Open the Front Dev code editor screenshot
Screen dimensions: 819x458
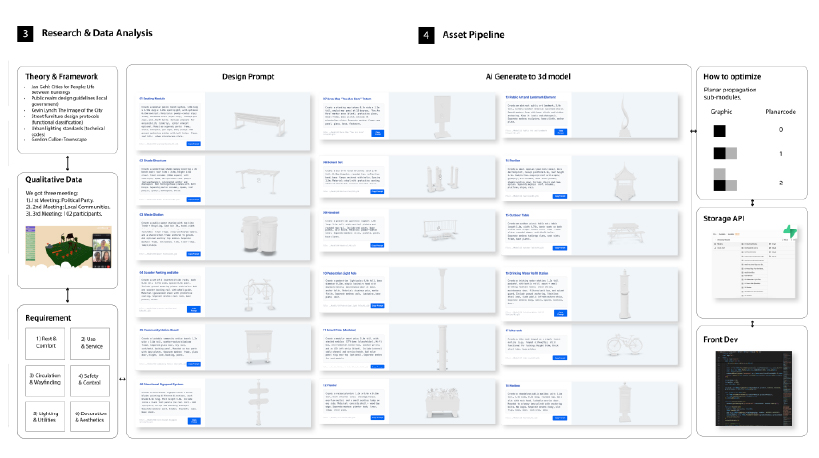(x=754, y=388)
